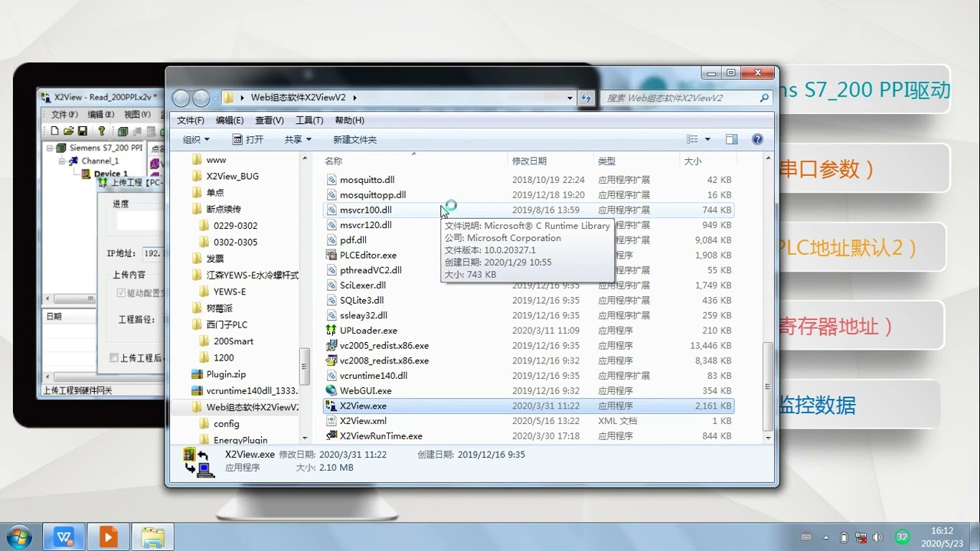This screenshot has height=551, width=980.
Task: Select the msvcr120.dll file name
Action: point(365,225)
